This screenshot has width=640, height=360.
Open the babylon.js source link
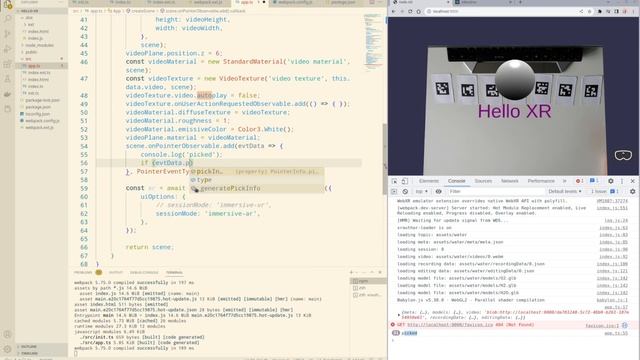612,300
